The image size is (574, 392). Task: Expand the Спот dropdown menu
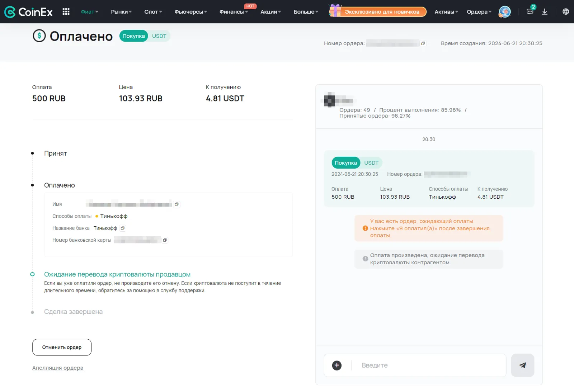[x=153, y=12]
